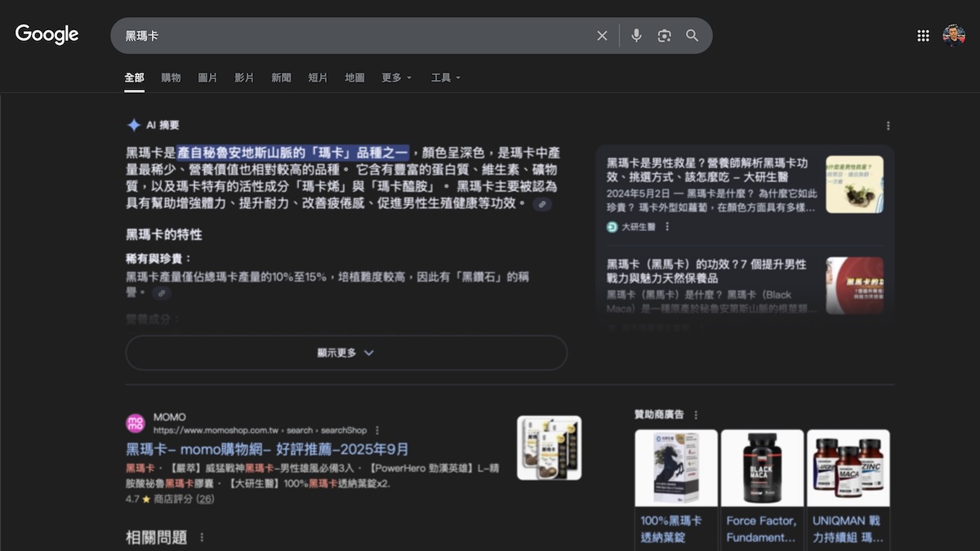This screenshot has height=551, width=980.
Task: Click the 大研生醫 source favicon
Action: pyautogui.click(x=612, y=227)
